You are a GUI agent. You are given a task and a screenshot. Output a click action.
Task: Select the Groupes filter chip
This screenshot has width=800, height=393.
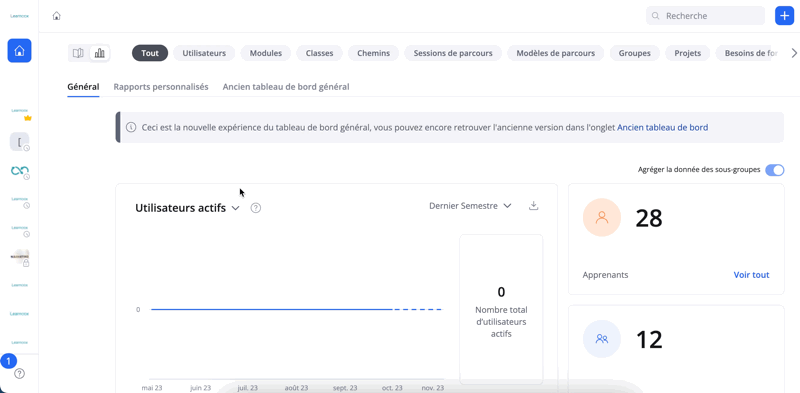click(x=635, y=53)
